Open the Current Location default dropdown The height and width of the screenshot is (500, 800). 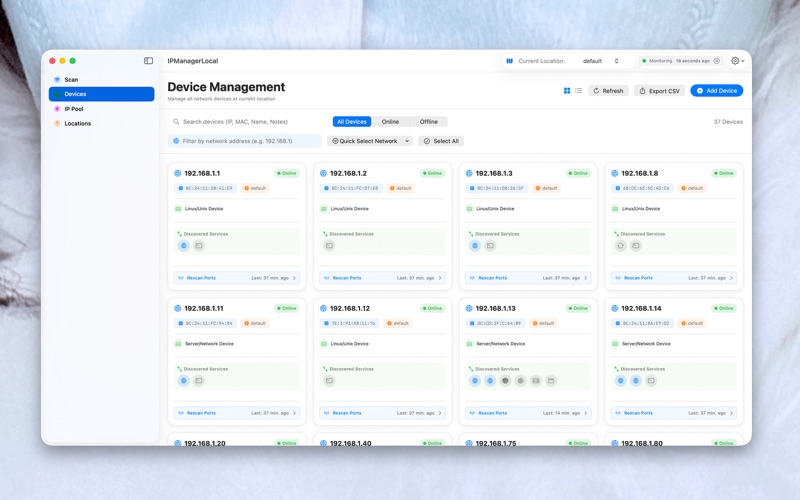601,61
